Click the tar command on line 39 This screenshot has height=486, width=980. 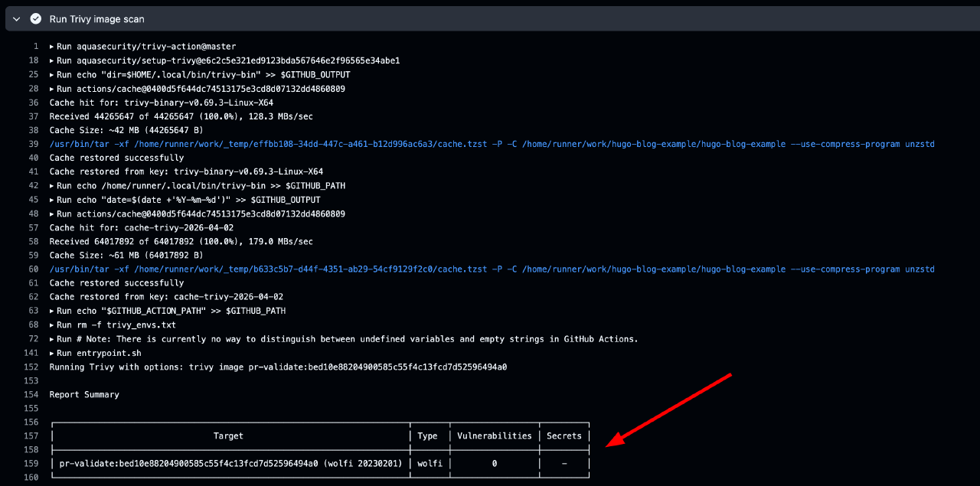tap(492, 144)
